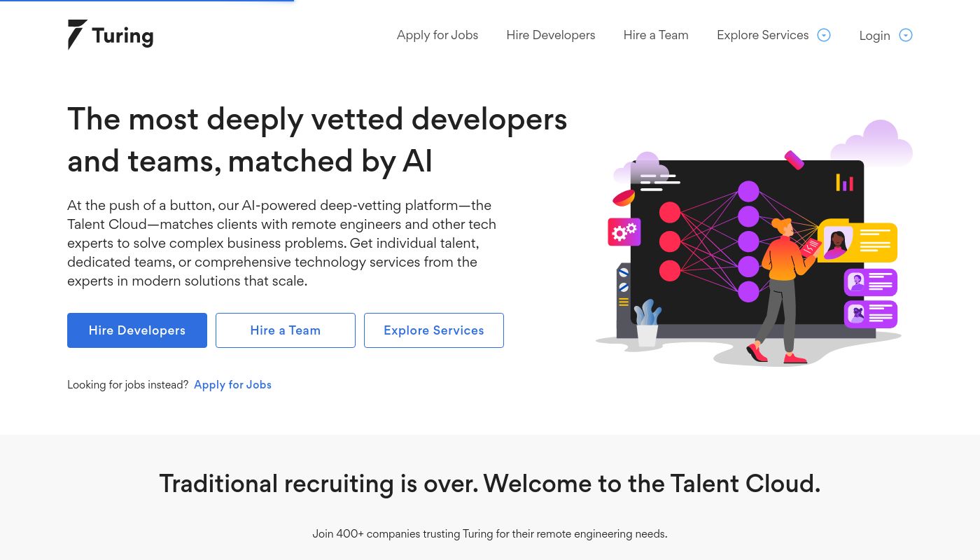
Task: Click the bottom purple profile card icon
Action: [x=870, y=314]
